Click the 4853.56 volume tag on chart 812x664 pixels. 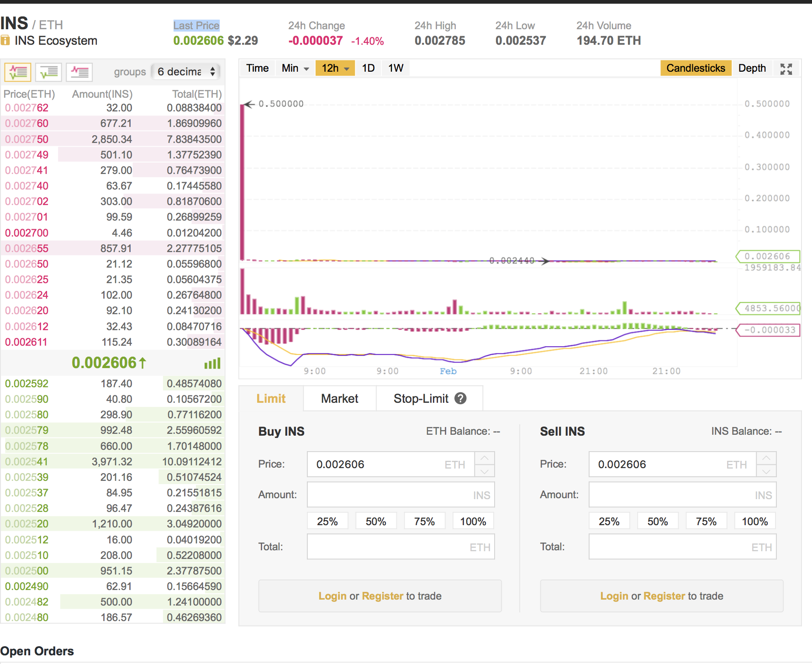point(768,308)
